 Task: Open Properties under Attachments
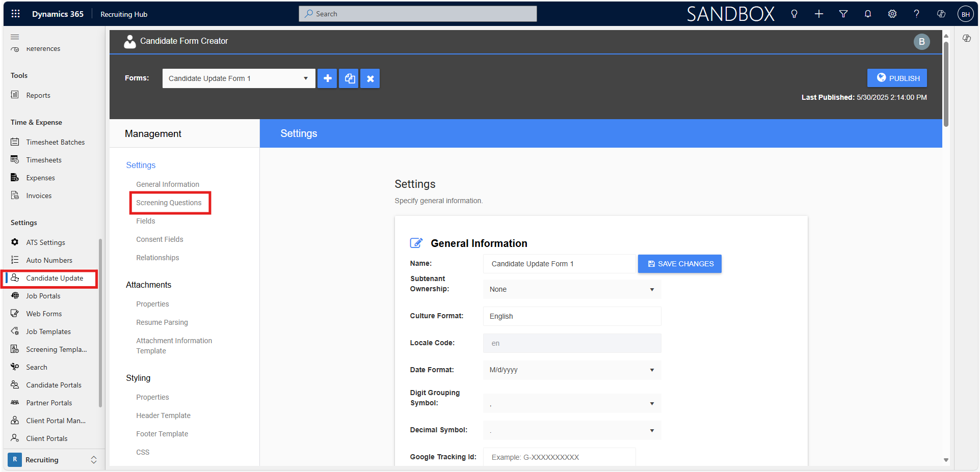click(152, 304)
